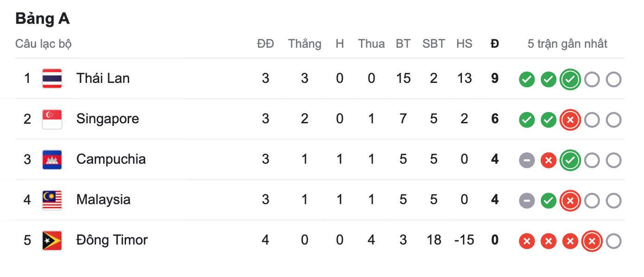Click the Singapore flag icon
The width and height of the screenshot is (644, 277).
[52, 119]
